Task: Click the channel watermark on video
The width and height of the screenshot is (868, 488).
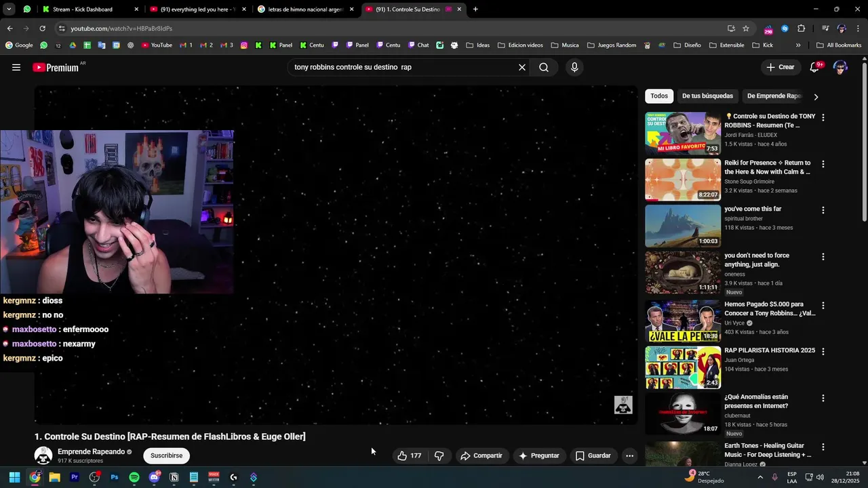Action: click(x=623, y=405)
